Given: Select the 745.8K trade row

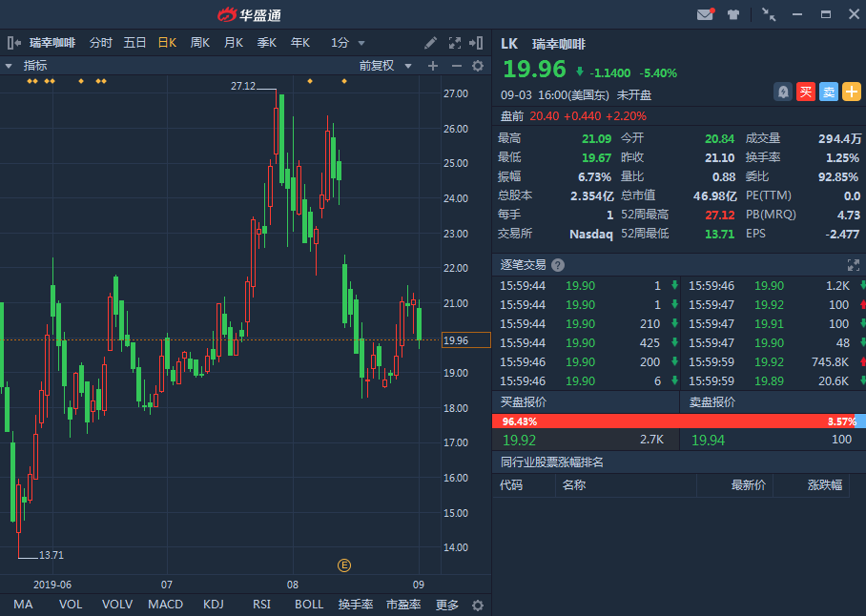Looking at the screenshot, I should coord(774,362).
